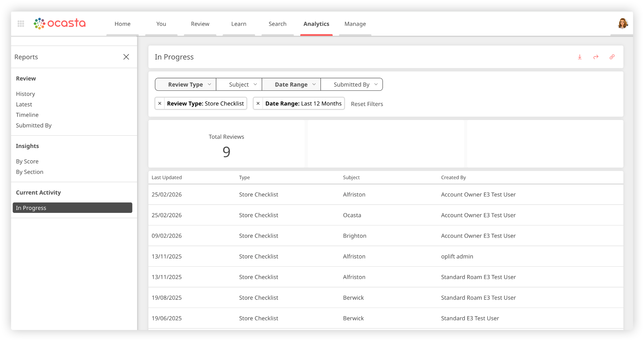The width and height of the screenshot is (644, 341).
Task: Open the app grid launcher icon
Action: tap(21, 24)
